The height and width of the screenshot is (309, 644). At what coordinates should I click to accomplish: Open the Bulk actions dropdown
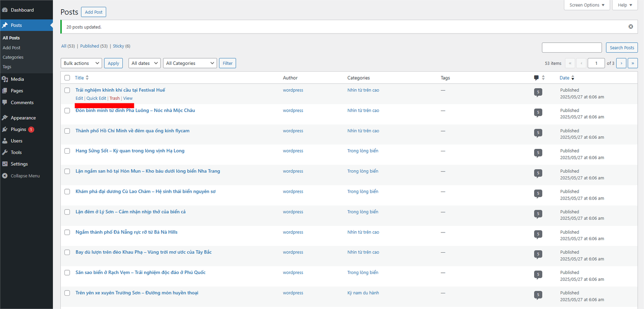point(81,63)
